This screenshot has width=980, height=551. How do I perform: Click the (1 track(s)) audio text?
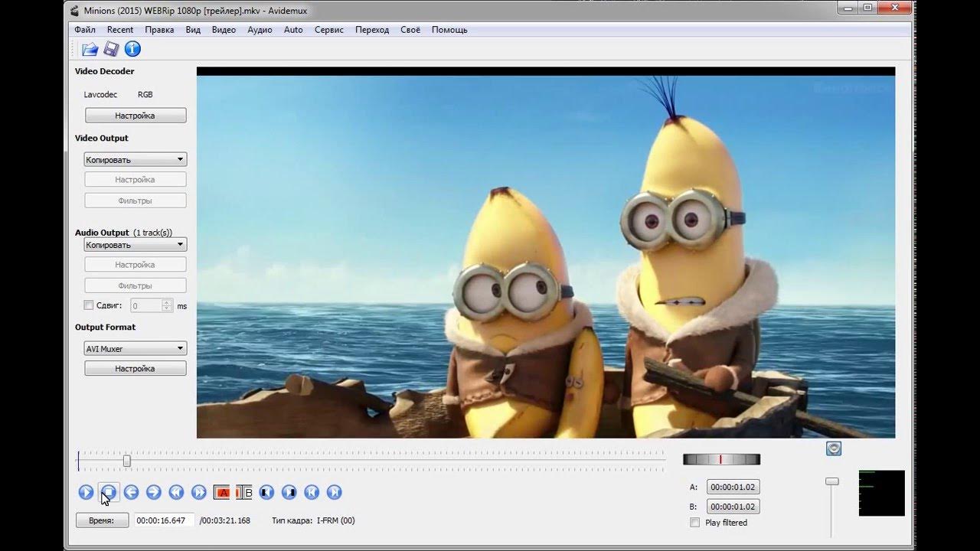tap(152, 233)
